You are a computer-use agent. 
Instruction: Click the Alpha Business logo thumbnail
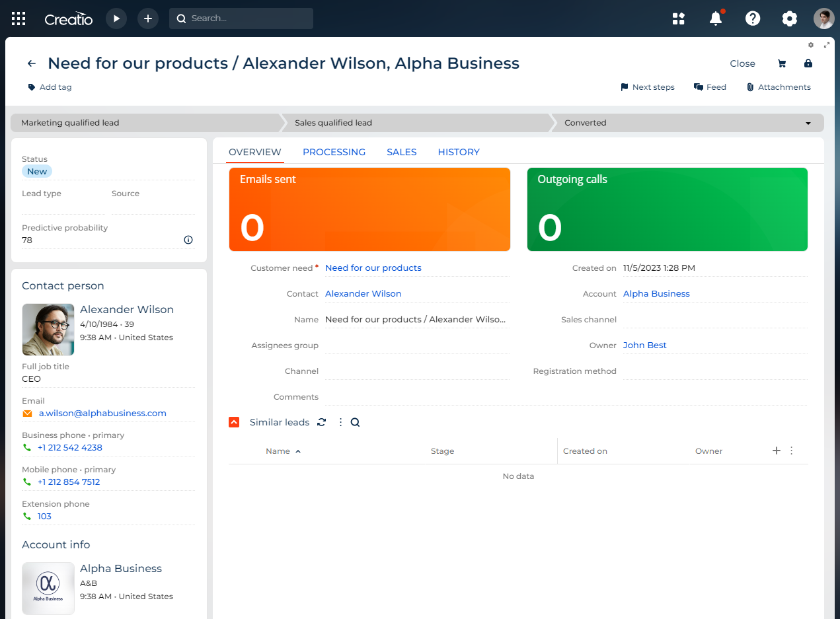48,589
